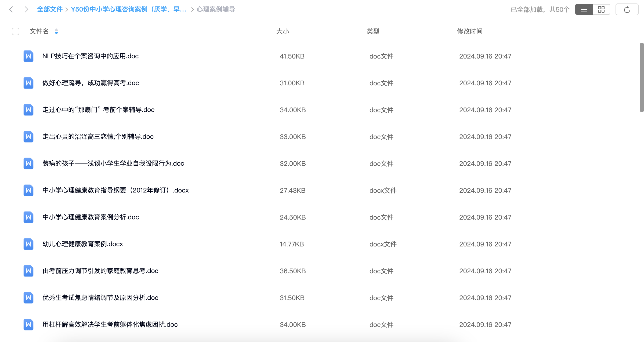
Task: Select file NLP技巧在个案咨询中的应用.doc
Action: [x=91, y=56]
